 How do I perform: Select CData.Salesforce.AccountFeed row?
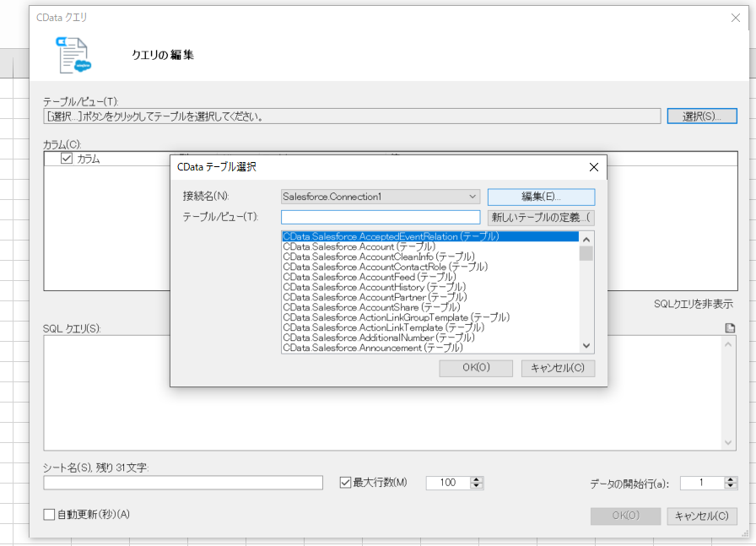(x=430, y=277)
